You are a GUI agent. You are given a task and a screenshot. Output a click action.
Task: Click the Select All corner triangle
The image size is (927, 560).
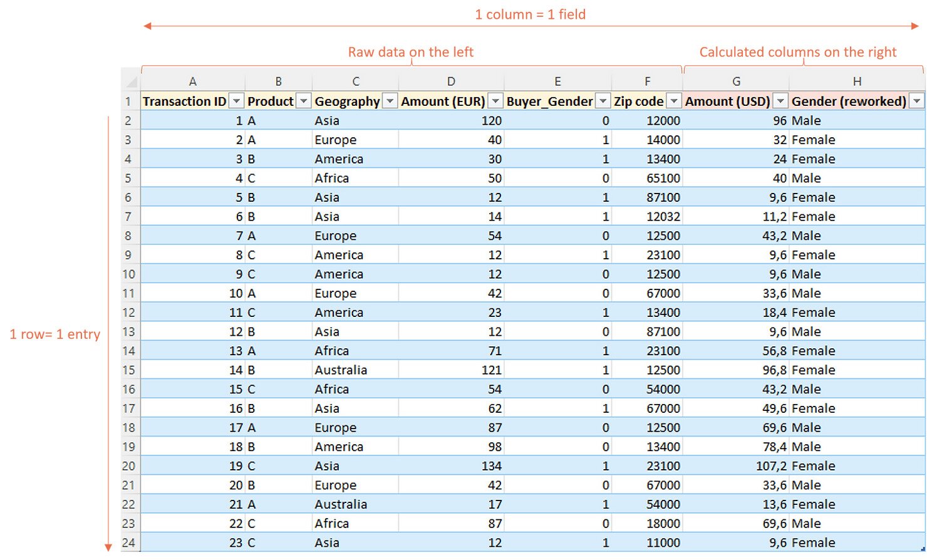click(x=131, y=81)
